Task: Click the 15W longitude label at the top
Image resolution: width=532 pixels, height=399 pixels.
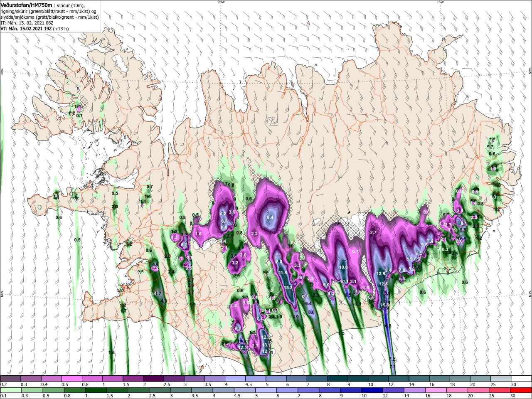Action: [x=440, y=2]
